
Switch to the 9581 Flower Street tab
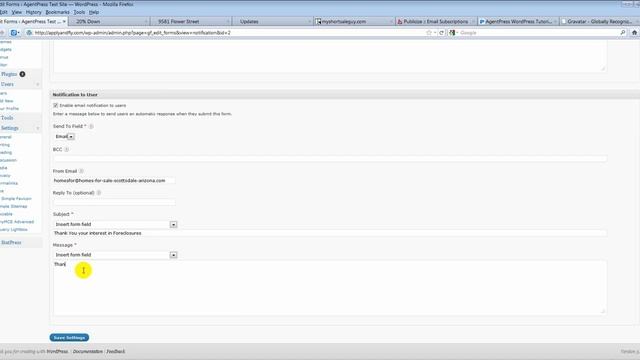[x=191, y=21]
